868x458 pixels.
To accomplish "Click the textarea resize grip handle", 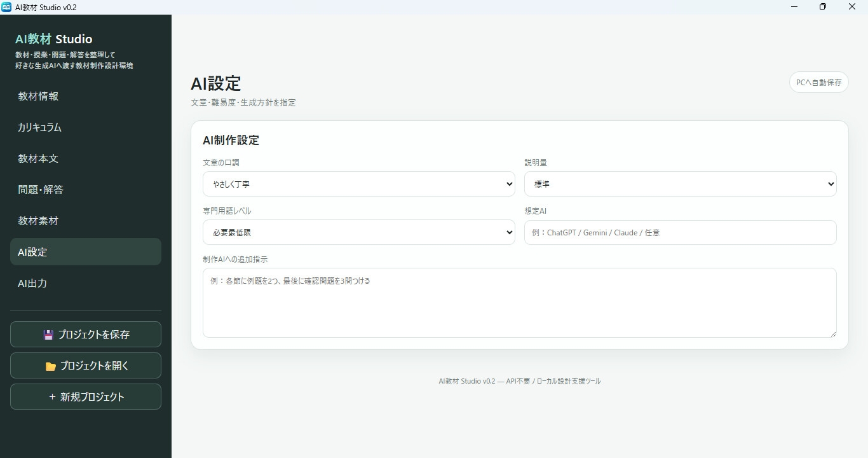I will [x=832, y=333].
